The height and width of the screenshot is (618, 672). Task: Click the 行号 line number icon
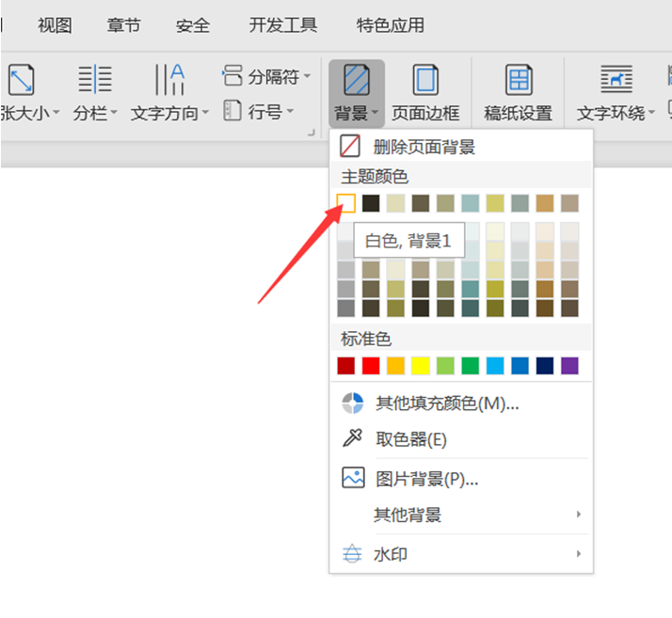click(232, 110)
